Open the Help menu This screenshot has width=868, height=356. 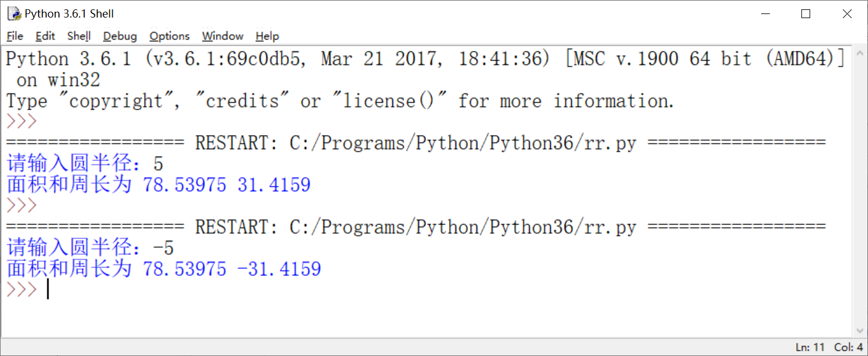[x=267, y=36]
